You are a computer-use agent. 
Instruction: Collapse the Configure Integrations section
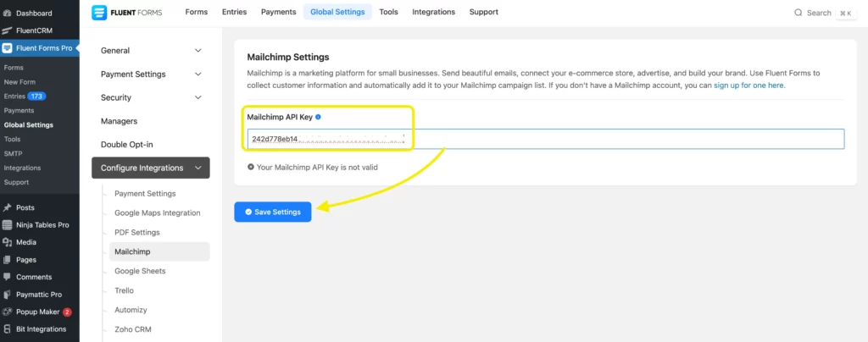point(151,168)
